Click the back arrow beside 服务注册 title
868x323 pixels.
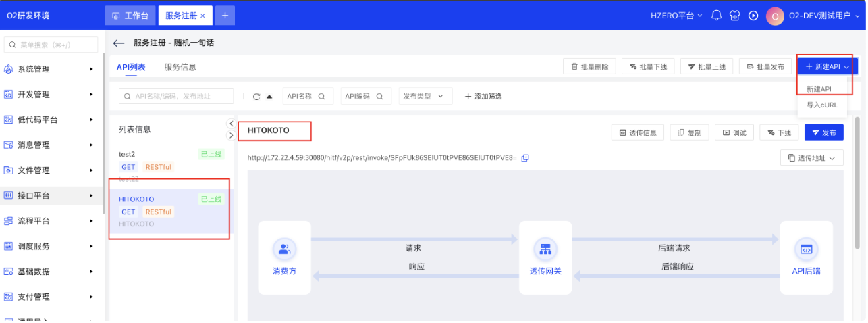pos(119,43)
